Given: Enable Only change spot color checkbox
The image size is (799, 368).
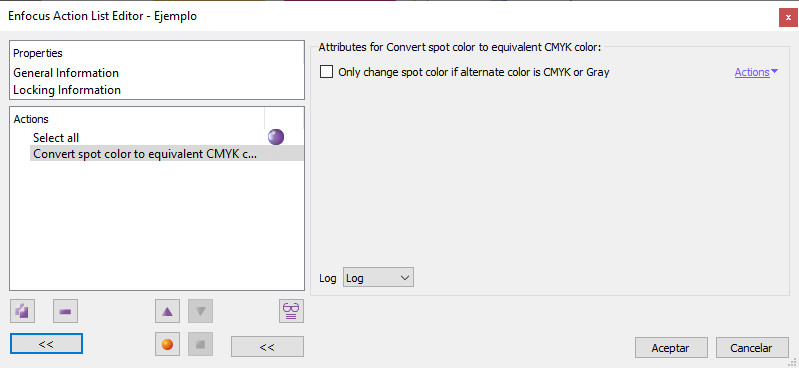Looking at the screenshot, I should click(326, 72).
